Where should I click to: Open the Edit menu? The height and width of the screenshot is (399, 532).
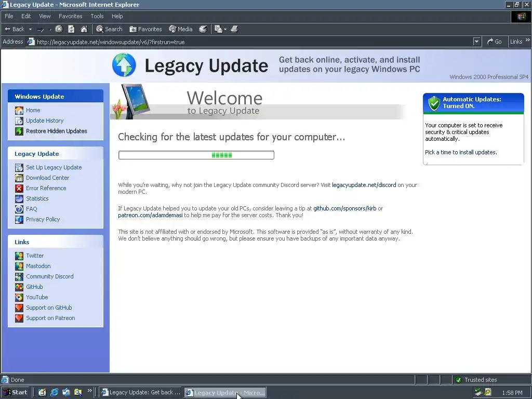point(26,16)
